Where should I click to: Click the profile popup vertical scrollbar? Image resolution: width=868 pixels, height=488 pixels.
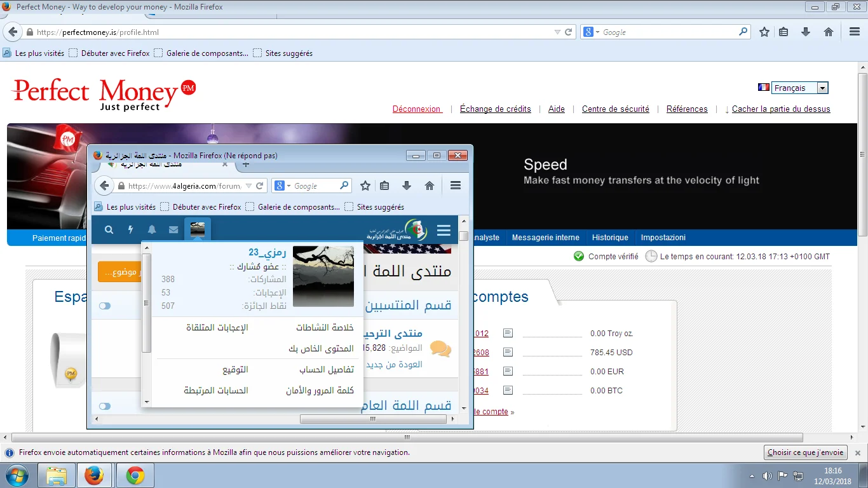tap(146, 302)
